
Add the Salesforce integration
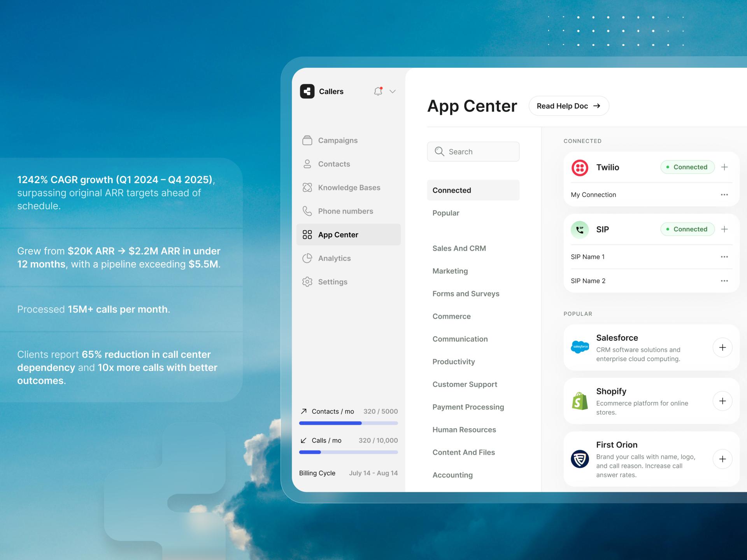[722, 348]
